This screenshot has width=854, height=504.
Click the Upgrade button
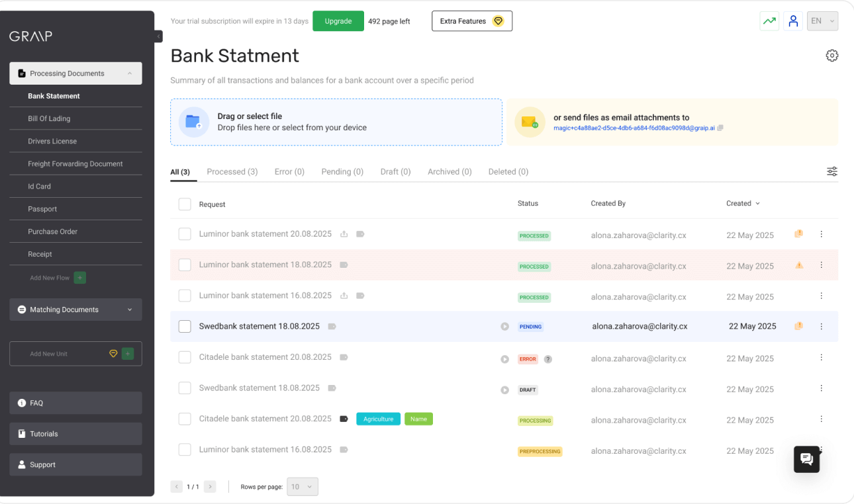[338, 21]
